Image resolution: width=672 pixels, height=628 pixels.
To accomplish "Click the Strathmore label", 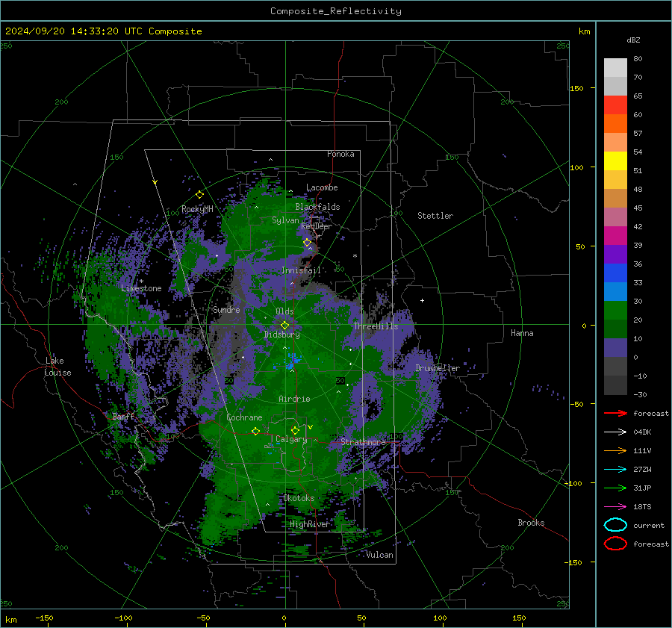I will tap(363, 441).
